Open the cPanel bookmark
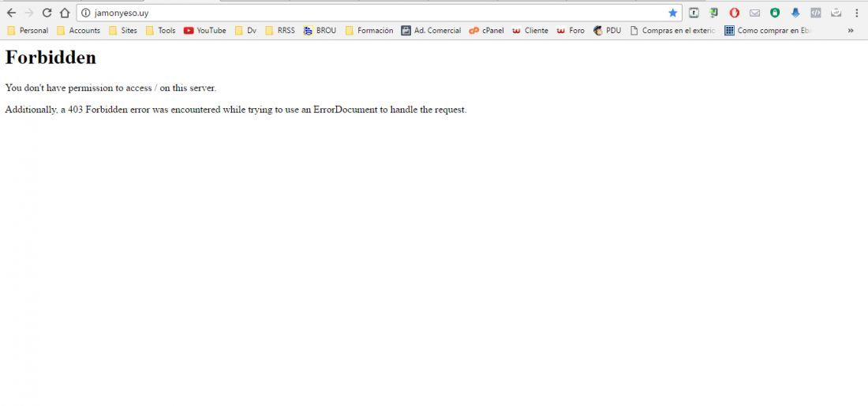The height and width of the screenshot is (406, 868). pos(487,31)
